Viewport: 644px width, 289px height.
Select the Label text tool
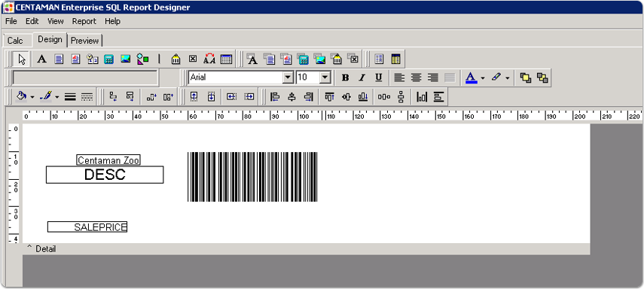41,59
